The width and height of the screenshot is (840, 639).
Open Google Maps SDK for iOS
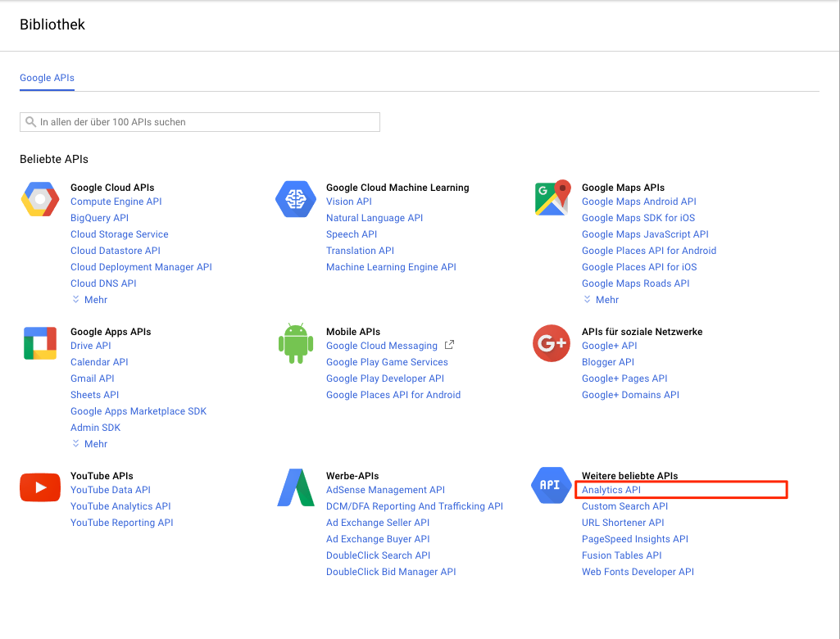point(638,218)
